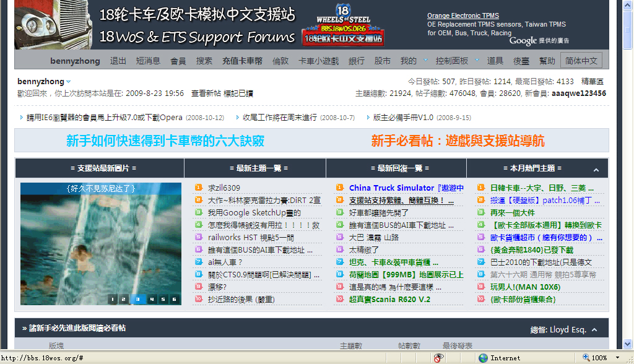Select slide 2 in image slideshow

pyautogui.click(x=123, y=299)
